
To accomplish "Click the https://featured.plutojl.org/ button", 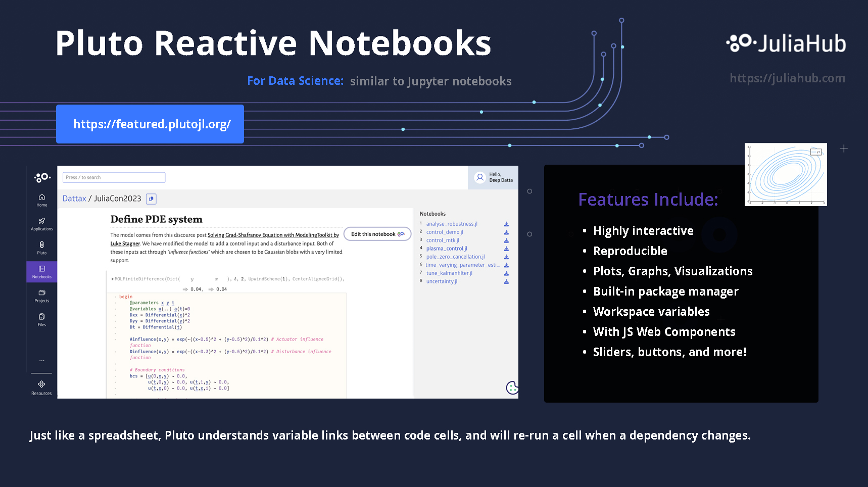I will point(150,124).
